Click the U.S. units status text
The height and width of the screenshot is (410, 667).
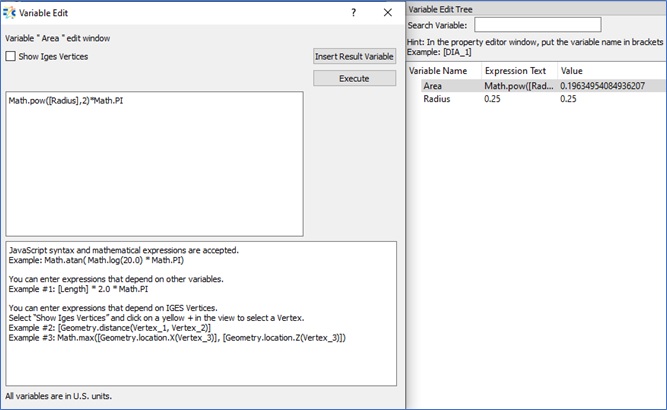point(58,396)
